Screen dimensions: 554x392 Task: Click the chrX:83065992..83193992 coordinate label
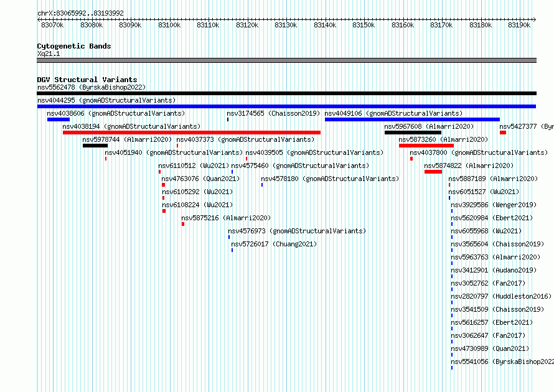80,14
